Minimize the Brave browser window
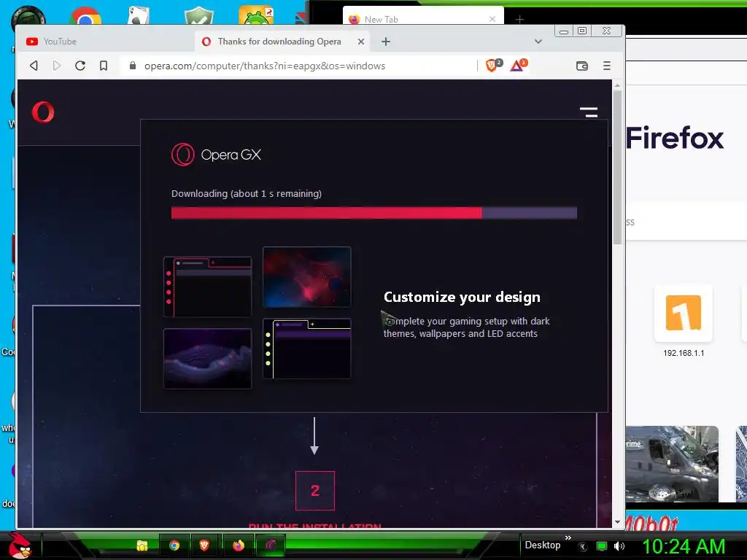Image resolution: width=747 pixels, height=560 pixels. click(x=564, y=31)
